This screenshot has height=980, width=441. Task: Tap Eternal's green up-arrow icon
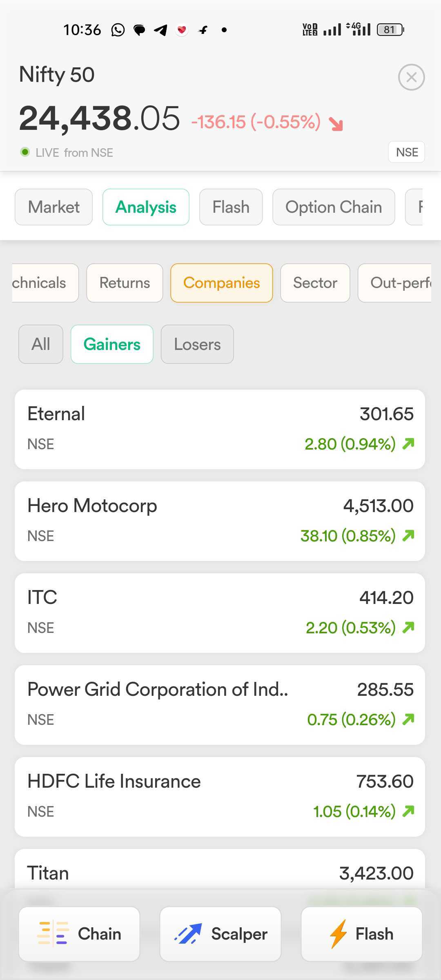tap(408, 443)
